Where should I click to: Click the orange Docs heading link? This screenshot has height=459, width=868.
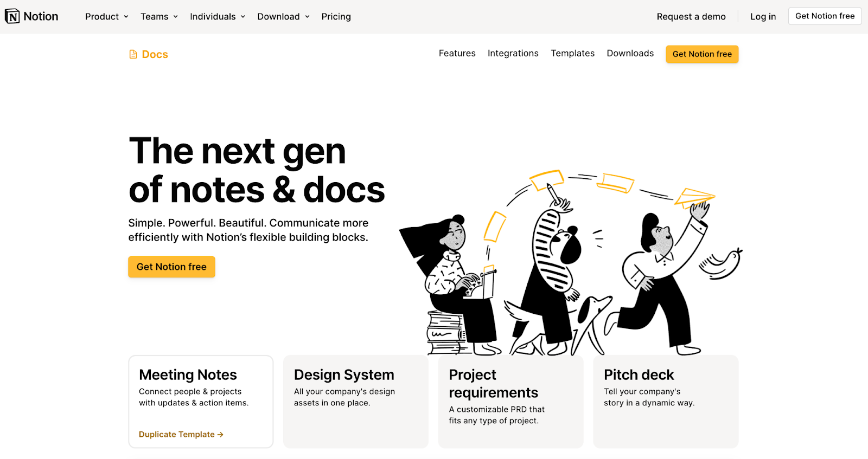[x=155, y=54]
